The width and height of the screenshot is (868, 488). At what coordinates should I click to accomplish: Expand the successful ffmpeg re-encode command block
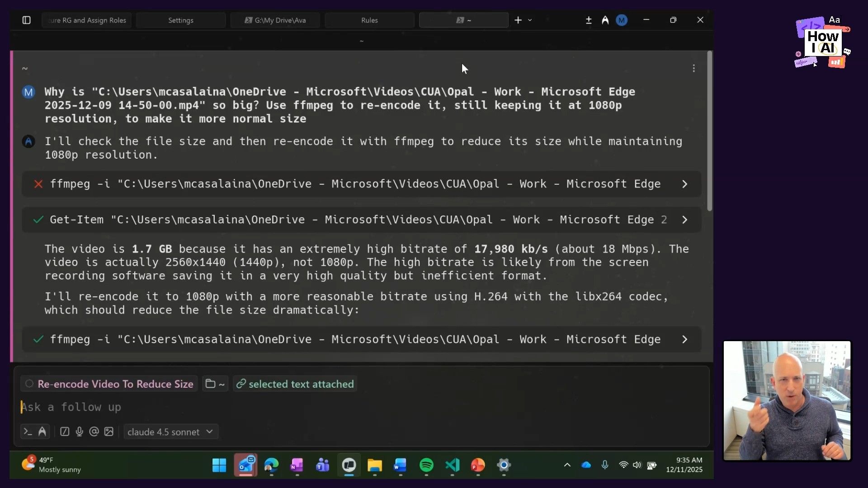click(x=684, y=339)
